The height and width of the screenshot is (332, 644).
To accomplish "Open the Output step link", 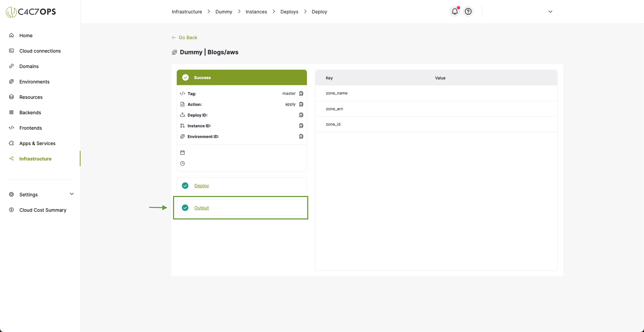I will (x=202, y=208).
